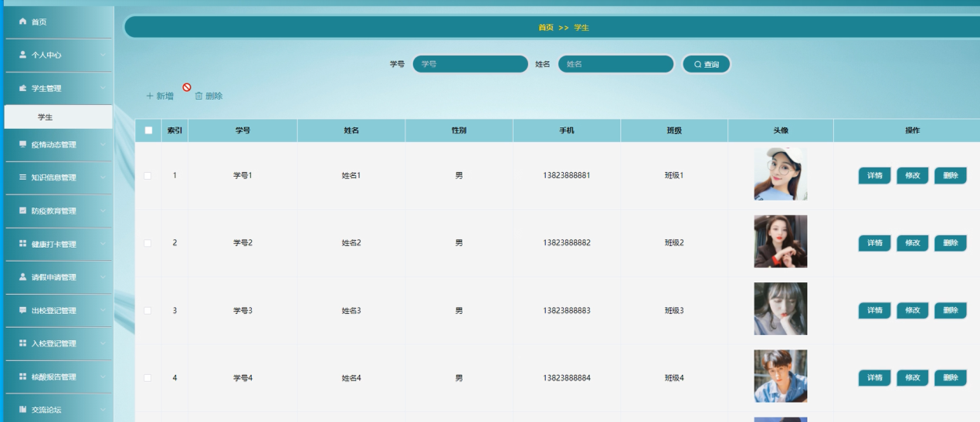Select the 学生 submenu item
980x422 pixels.
58,116
